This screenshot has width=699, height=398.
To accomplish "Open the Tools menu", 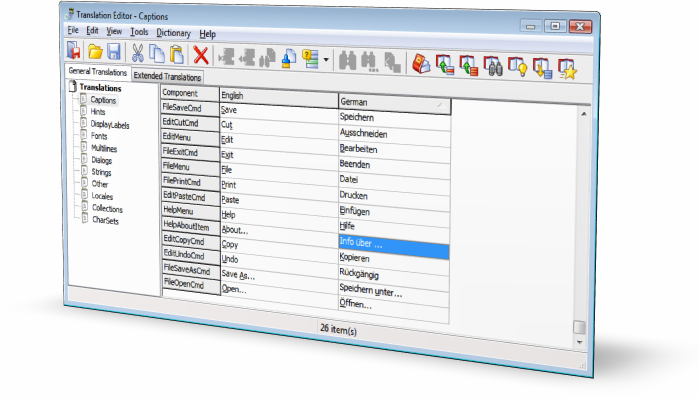I will tap(139, 32).
